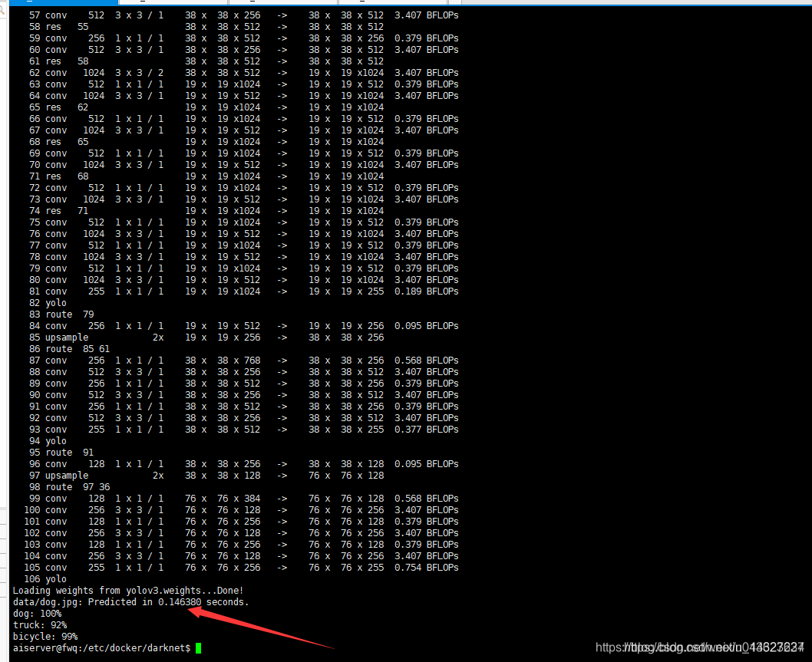
Task: Select the '100 conv' layer row
Action: coord(241,510)
